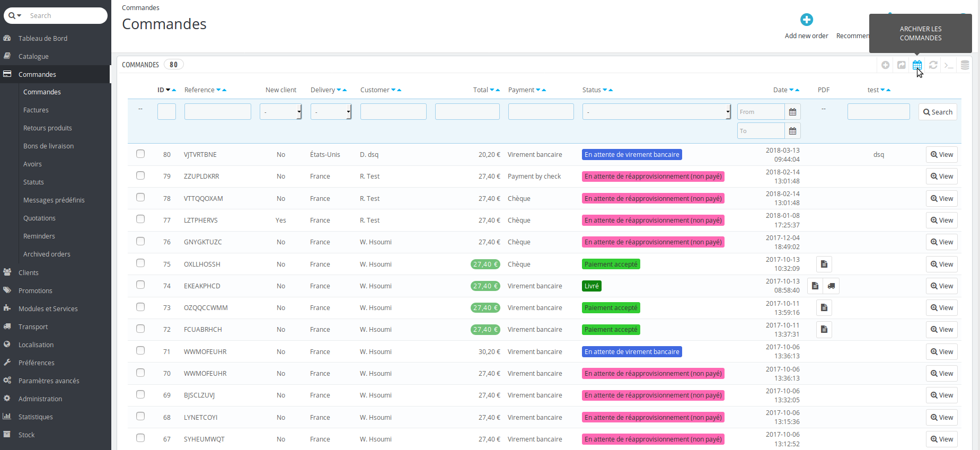
Task: Mark the checkbox for order 71
Action: [x=140, y=350]
